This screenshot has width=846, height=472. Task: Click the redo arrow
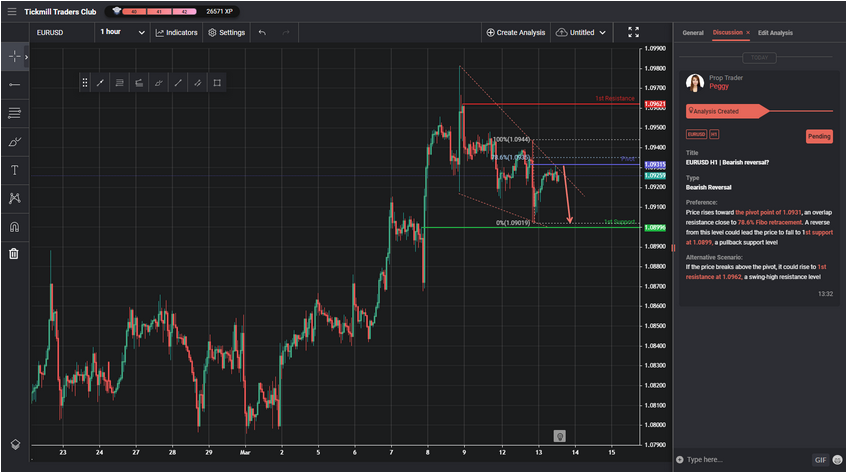pos(285,32)
